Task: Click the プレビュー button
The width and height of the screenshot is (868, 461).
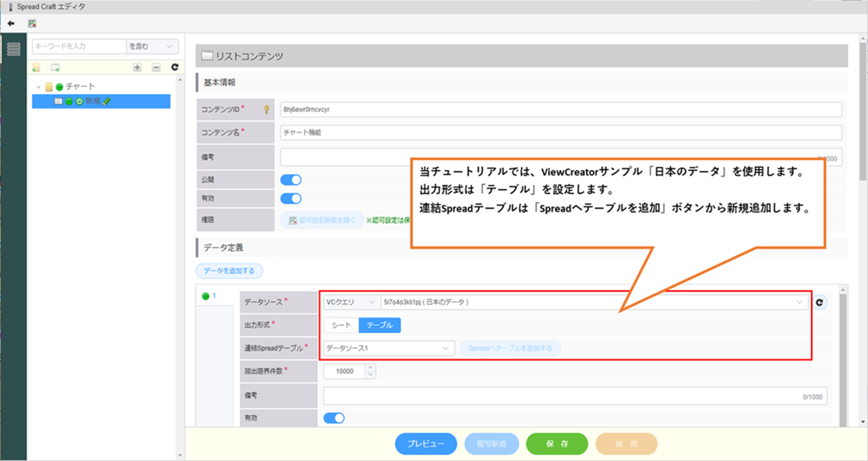Action: [425, 444]
